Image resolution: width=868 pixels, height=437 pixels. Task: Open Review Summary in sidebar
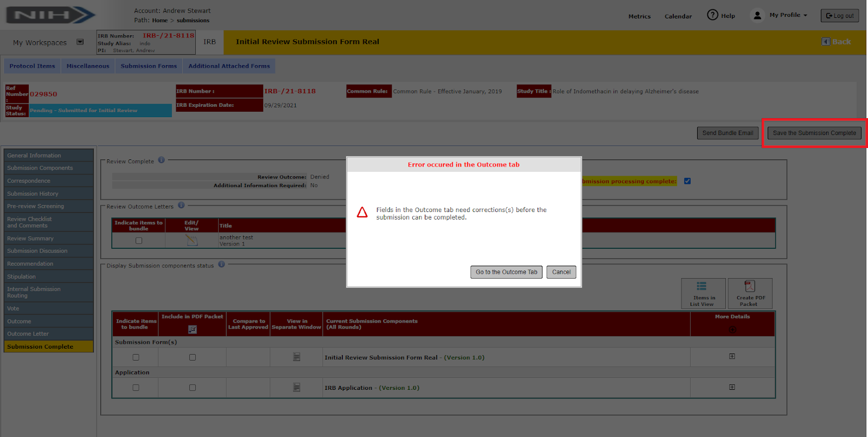click(49, 238)
